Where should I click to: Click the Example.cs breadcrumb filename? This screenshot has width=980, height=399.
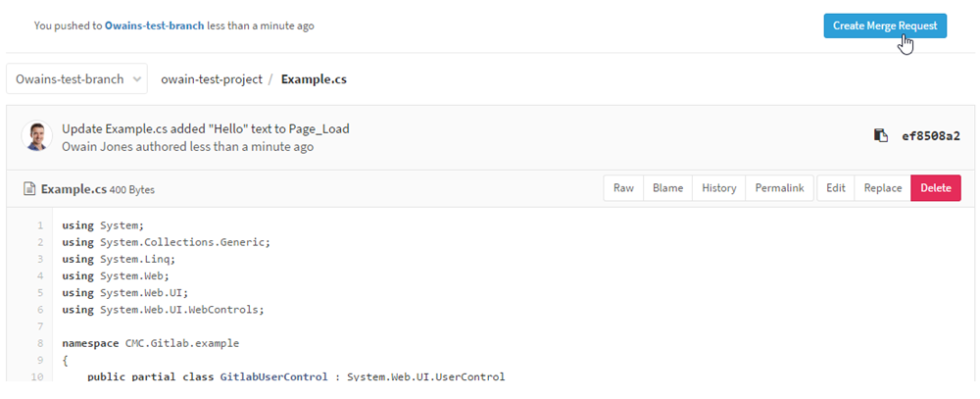[x=314, y=79]
